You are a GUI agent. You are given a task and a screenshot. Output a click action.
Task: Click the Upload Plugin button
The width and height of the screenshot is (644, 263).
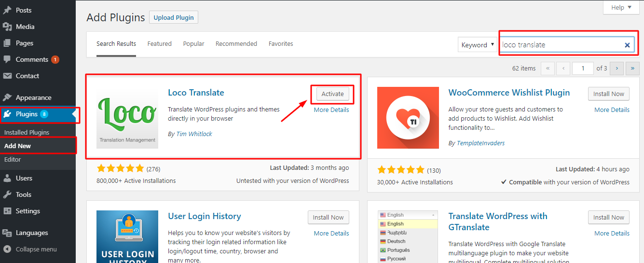tap(174, 17)
